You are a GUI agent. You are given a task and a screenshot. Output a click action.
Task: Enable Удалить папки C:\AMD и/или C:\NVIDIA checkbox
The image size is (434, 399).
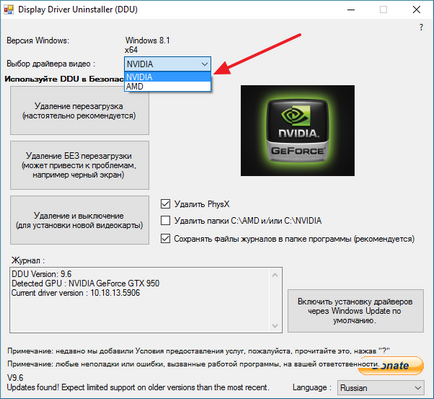pyautogui.click(x=165, y=220)
